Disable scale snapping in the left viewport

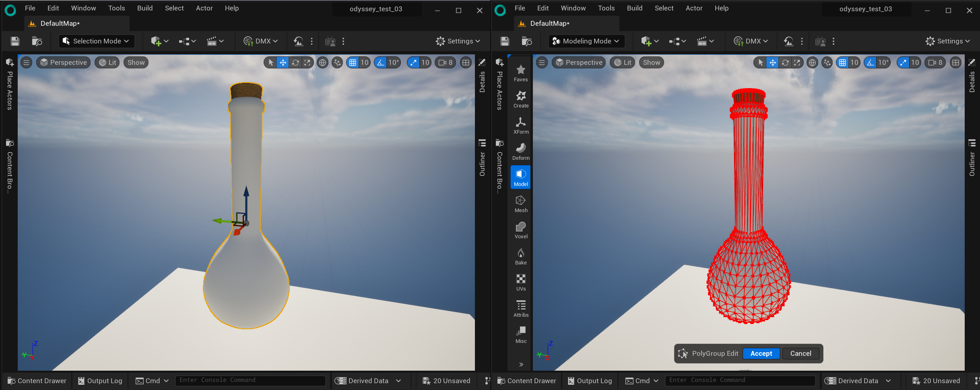point(413,62)
